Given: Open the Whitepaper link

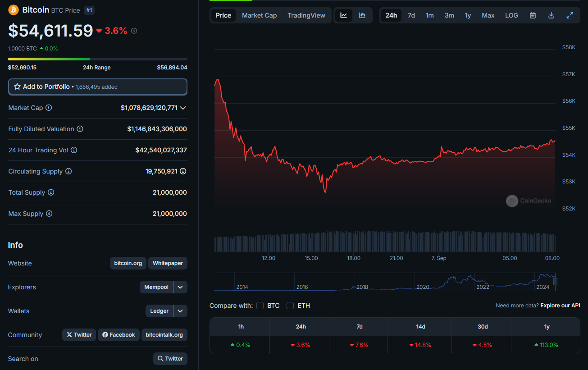Looking at the screenshot, I should pos(168,263).
